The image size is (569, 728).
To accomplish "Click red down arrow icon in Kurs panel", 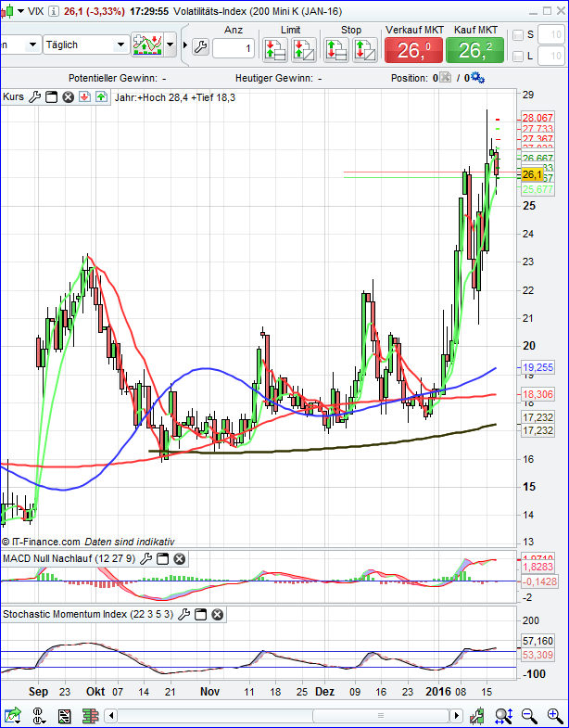I will pos(84,97).
